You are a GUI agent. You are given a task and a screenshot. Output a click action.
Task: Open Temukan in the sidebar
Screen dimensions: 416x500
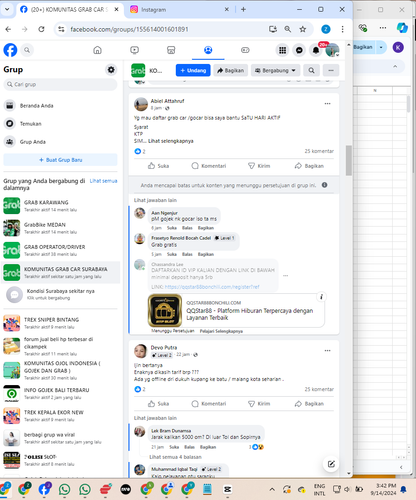[x=60, y=124]
